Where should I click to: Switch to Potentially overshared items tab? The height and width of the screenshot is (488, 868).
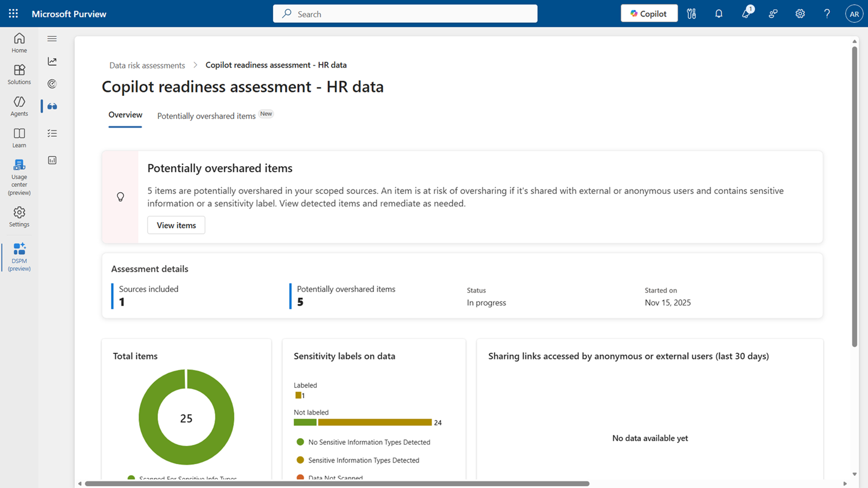207,116
